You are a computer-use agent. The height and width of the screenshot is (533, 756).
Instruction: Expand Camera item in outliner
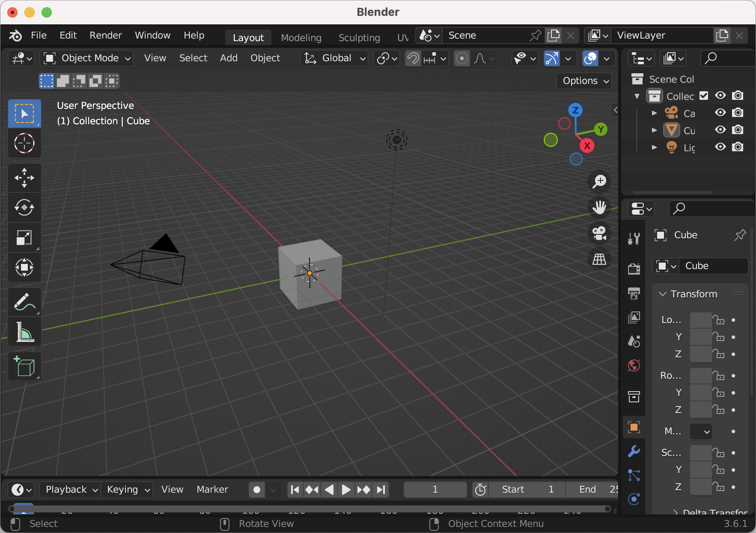[x=654, y=113]
